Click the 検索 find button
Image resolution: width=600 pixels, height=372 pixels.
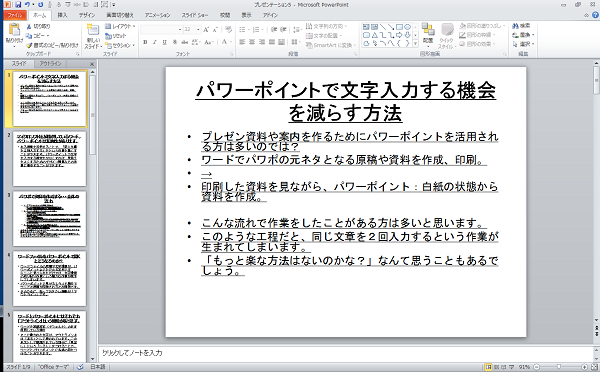(x=522, y=26)
